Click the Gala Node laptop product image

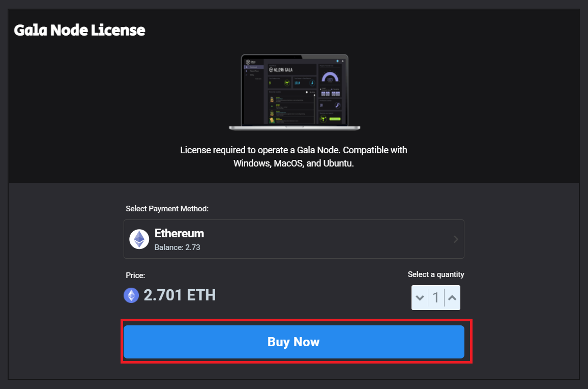[295, 92]
